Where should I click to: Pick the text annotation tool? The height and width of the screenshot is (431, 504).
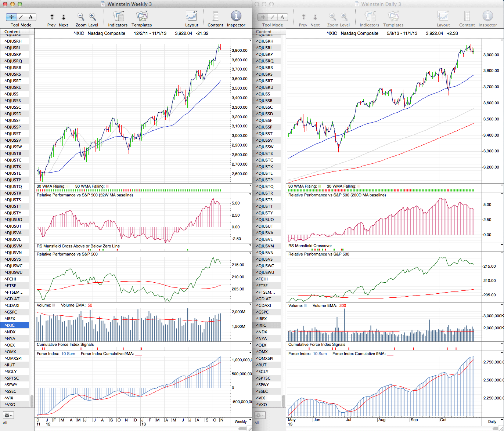30,17
